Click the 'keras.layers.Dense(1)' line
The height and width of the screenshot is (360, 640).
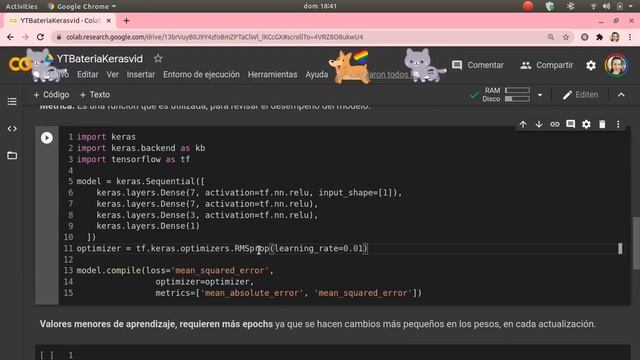coord(148,226)
